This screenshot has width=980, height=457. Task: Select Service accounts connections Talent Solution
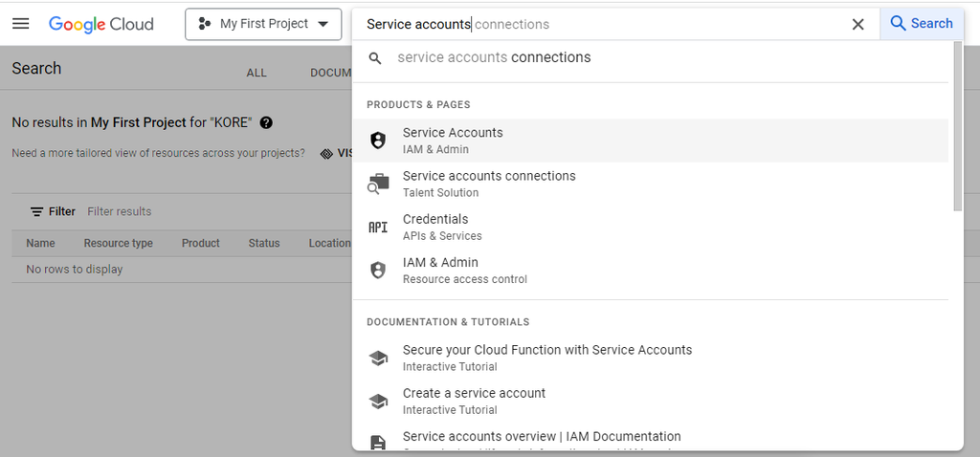489,184
